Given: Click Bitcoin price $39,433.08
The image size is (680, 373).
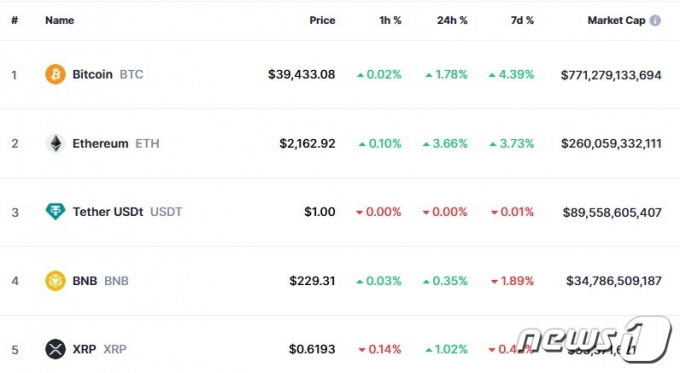Looking at the screenshot, I should pyautogui.click(x=301, y=75).
